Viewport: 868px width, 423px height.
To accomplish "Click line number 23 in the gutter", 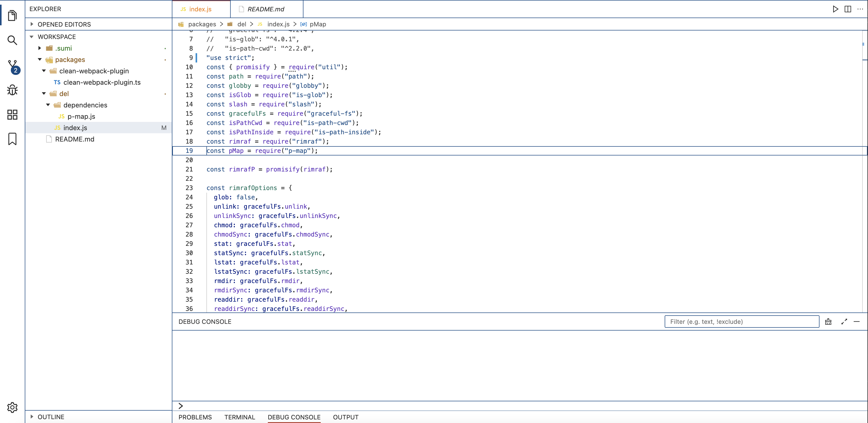I will [189, 188].
